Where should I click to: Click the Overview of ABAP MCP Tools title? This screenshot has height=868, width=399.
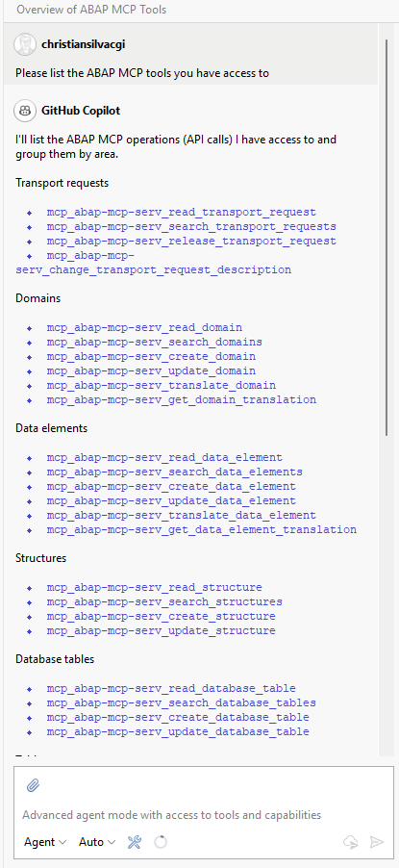point(91,10)
